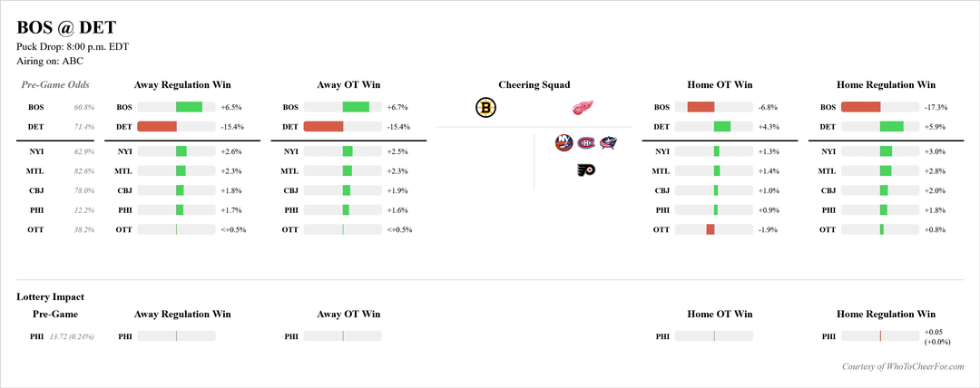Click DET red bar under Away OT Win
This screenshot has width=980, height=388.
pyautogui.click(x=323, y=127)
